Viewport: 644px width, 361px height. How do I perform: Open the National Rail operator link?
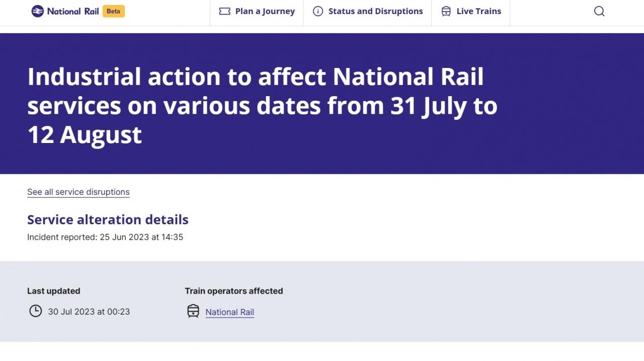pos(230,312)
